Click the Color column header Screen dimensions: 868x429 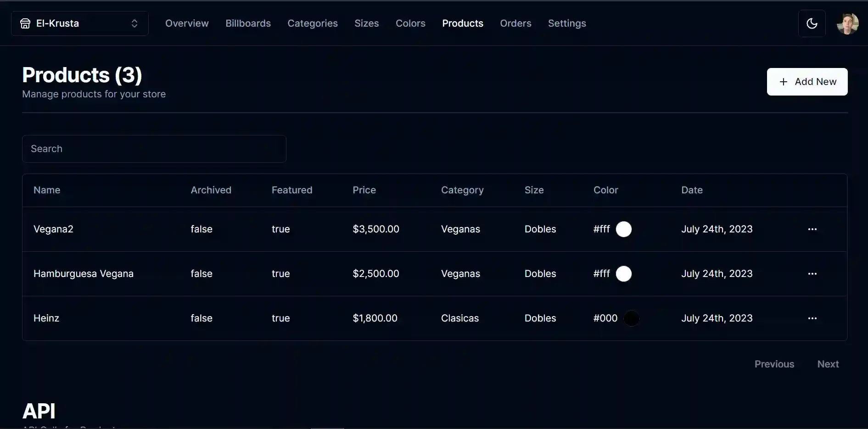point(605,190)
